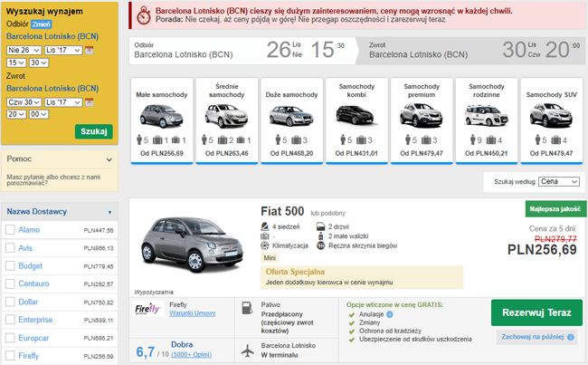The image size is (588, 365).
Task: Click the Europcar supplier name link
Action: pyautogui.click(x=33, y=338)
